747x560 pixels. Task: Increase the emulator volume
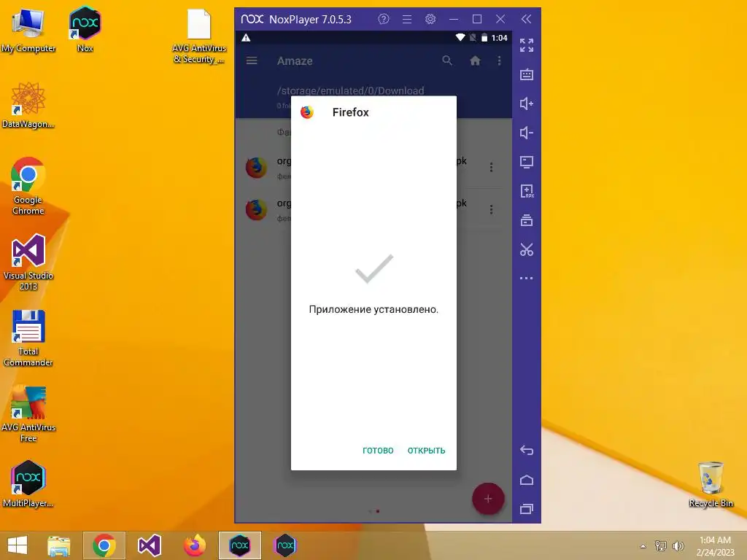tap(527, 104)
